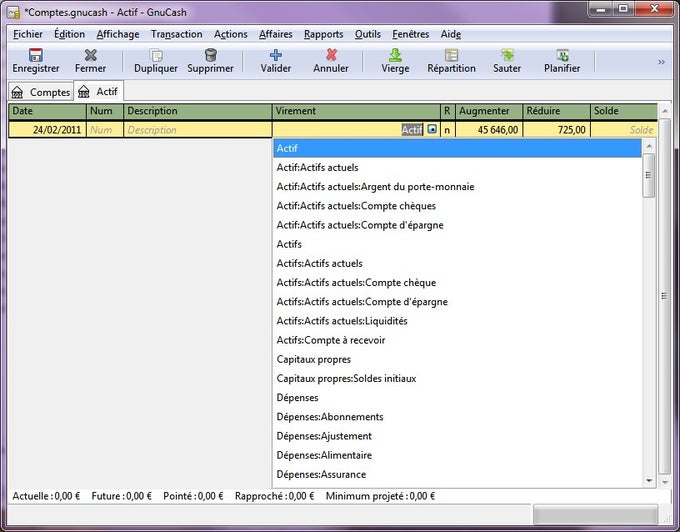Choose Actifs:Actifs actuels:Compte d'épargne
Image resolution: width=680 pixels, height=532 pixels.
click(458, 302)
